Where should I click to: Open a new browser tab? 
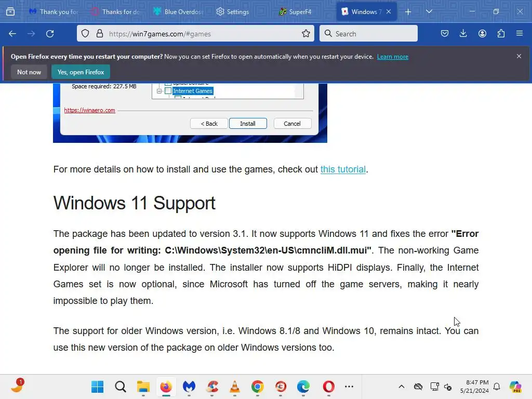408,12
